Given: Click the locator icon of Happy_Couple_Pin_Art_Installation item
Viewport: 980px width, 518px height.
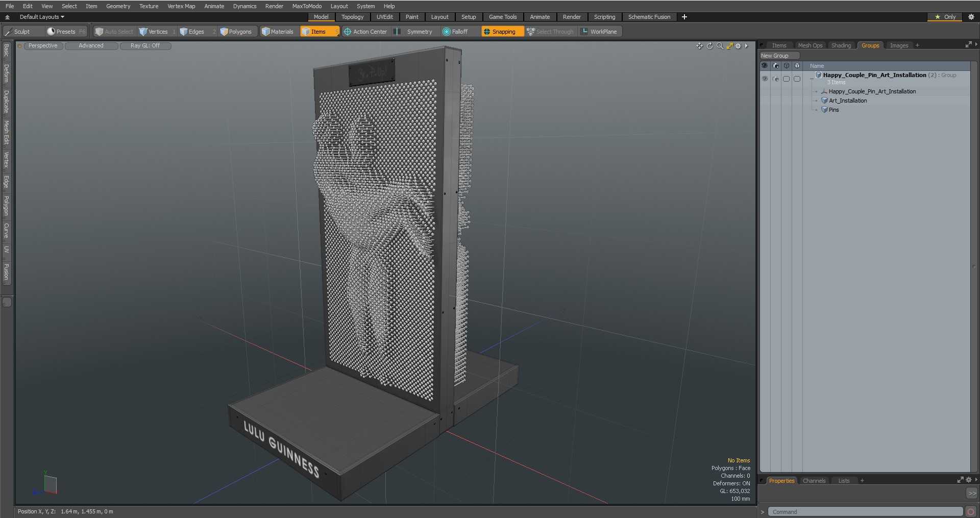Looking at the screenshot, I should coord(824,91).
